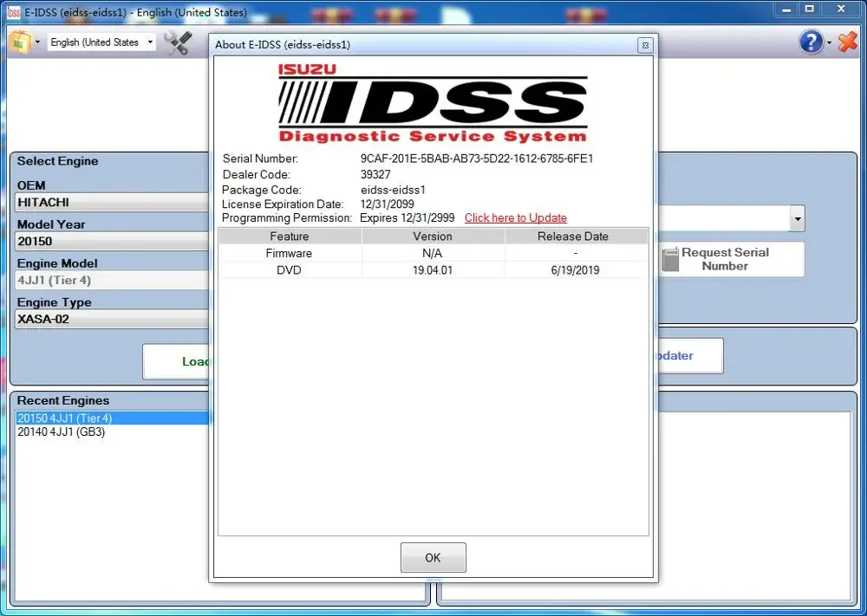The image size is (867, 616).
Task: Open the combo box above Request Serial Number
Action: point(797,217)
